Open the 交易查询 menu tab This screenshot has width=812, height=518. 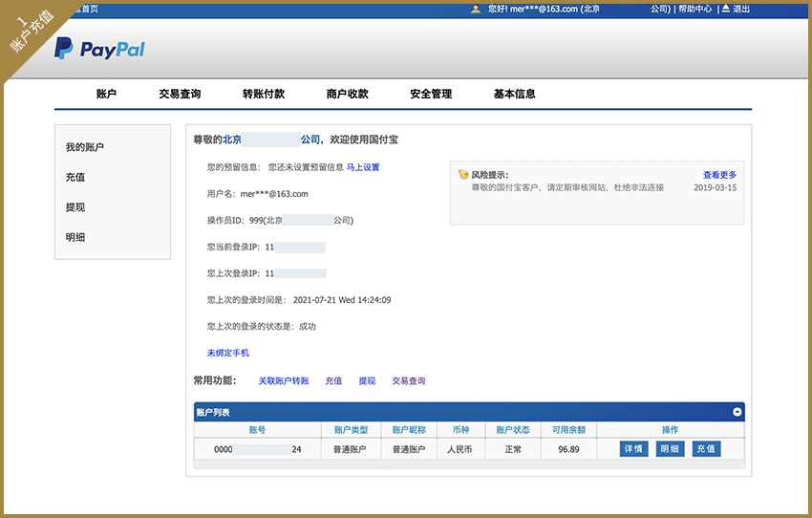click(x=180, y=94)
